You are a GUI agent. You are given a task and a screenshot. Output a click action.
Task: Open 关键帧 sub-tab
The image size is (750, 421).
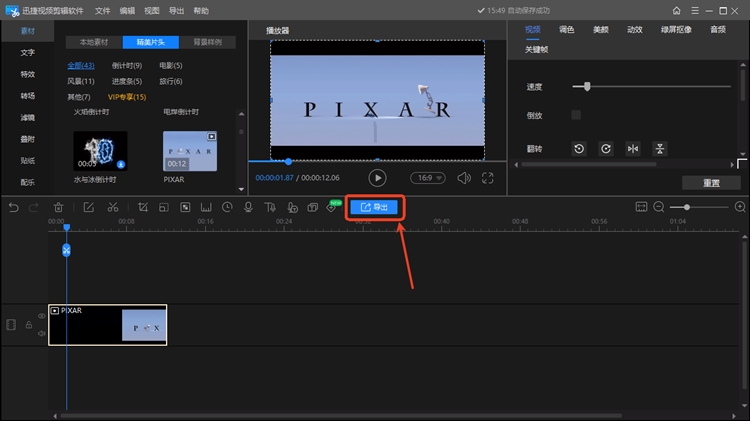(x=537, y=49)
